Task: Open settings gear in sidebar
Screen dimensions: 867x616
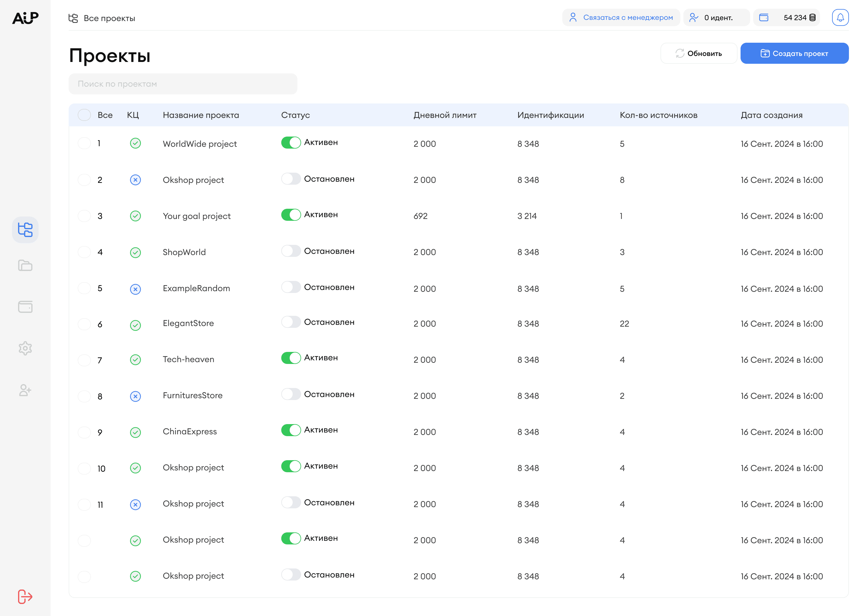Action: [25, 348]
